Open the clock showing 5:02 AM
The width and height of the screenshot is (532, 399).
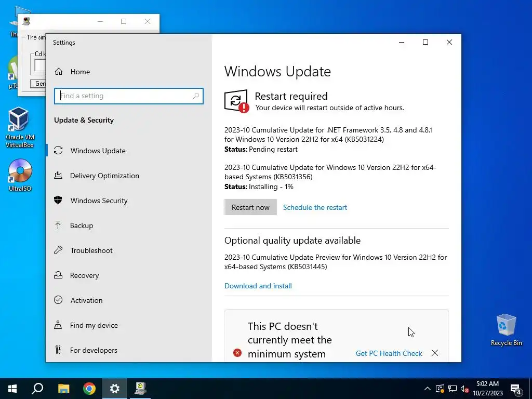[x=488, y=389]
